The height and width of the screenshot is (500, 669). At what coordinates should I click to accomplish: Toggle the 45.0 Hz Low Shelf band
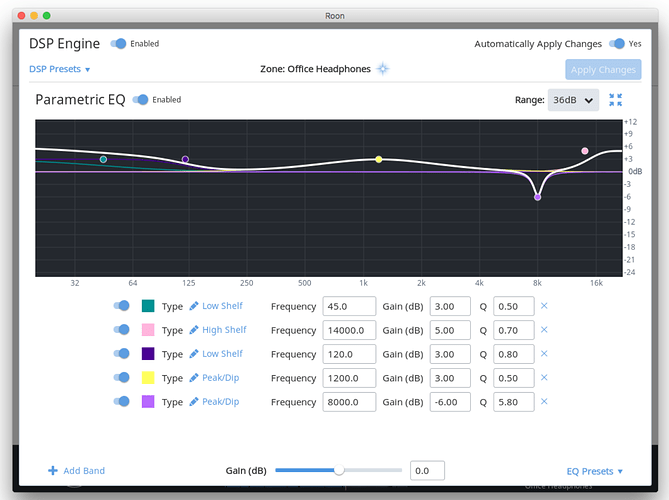[x=122, y=305]
